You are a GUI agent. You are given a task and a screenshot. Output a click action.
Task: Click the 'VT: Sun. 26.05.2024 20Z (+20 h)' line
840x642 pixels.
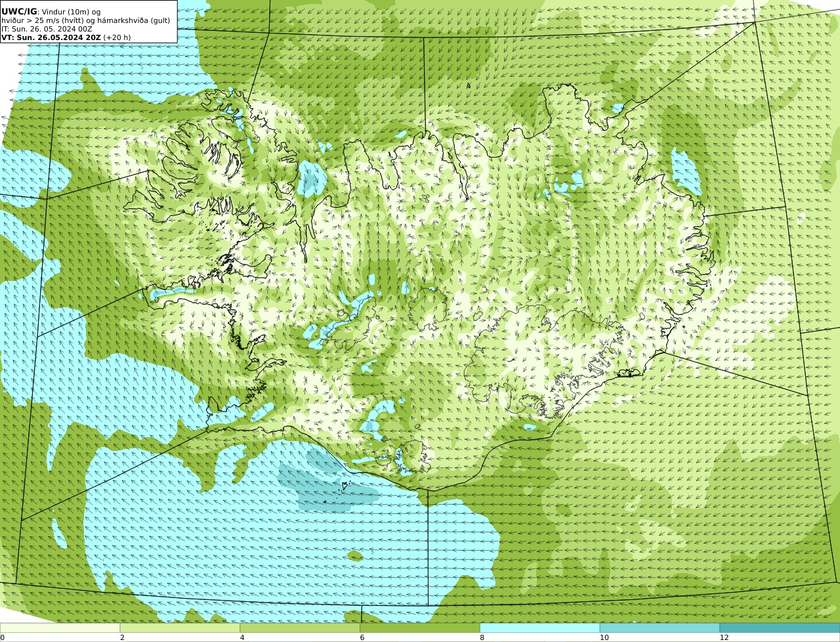click(66, 37)
